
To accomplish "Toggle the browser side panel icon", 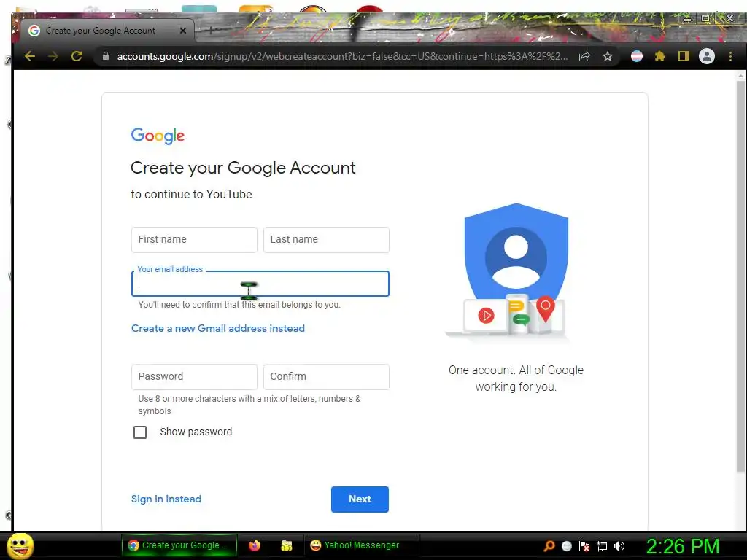I will (x=683, y=56).
